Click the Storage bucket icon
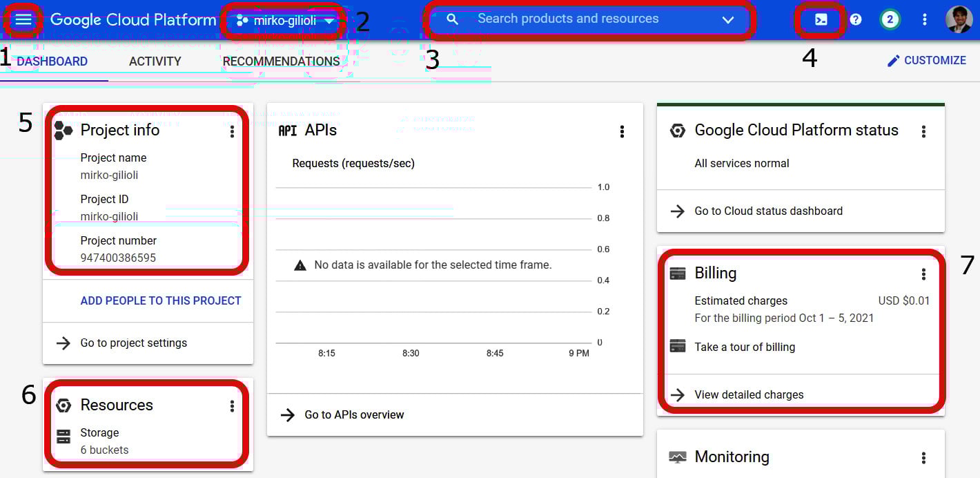The width and height of the screenshot is (980, 478). pos(63,437)
